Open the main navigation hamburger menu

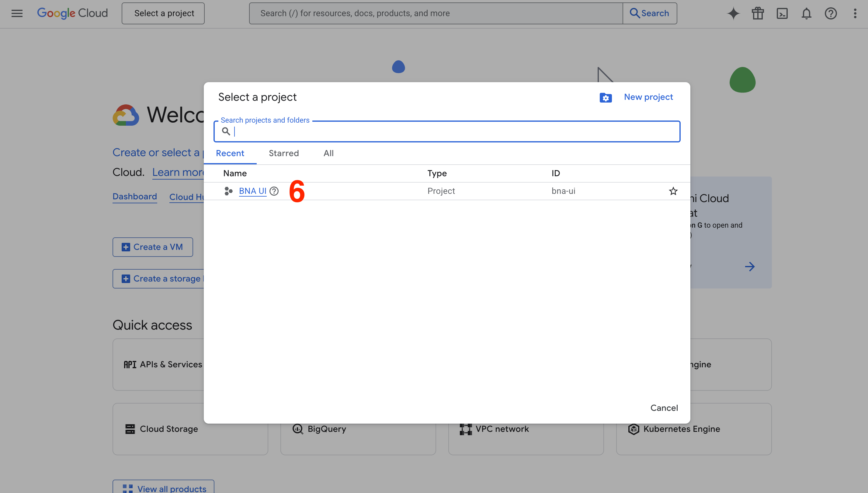pyautogui.click(x=17, y=13)
